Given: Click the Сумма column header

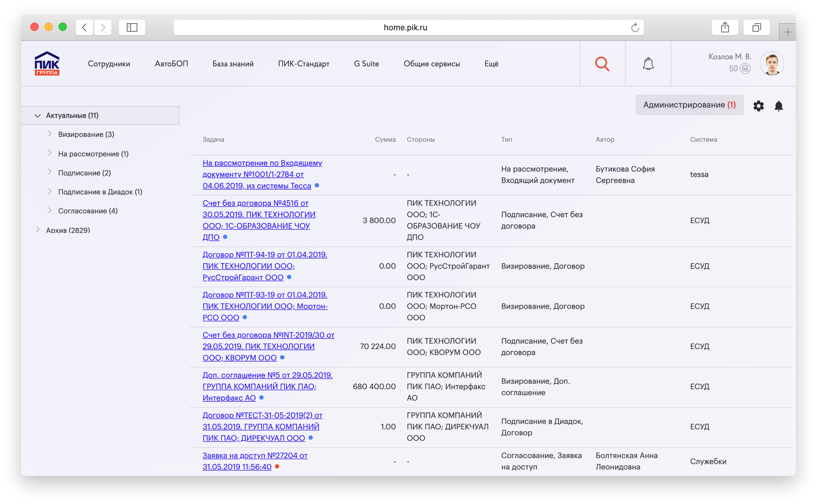Looking at the screenshot, I should click(385, 139).
